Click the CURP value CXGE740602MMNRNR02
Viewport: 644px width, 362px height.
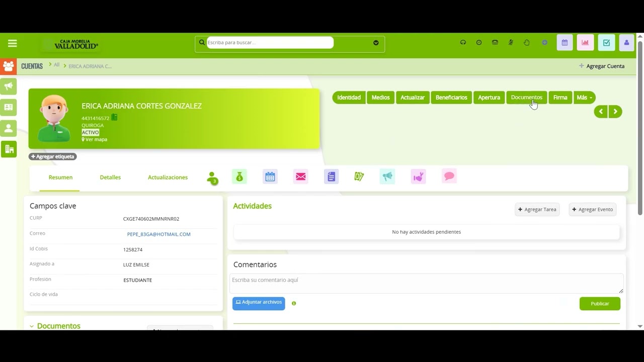click(x=151, y=219)
